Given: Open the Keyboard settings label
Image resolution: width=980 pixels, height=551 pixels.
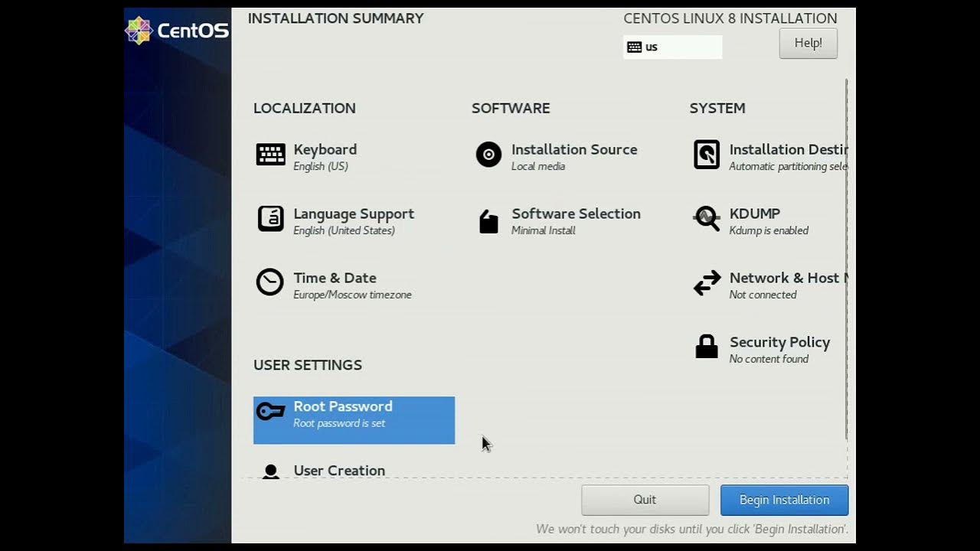Looking at the screenshot, I should coord(325,149).
